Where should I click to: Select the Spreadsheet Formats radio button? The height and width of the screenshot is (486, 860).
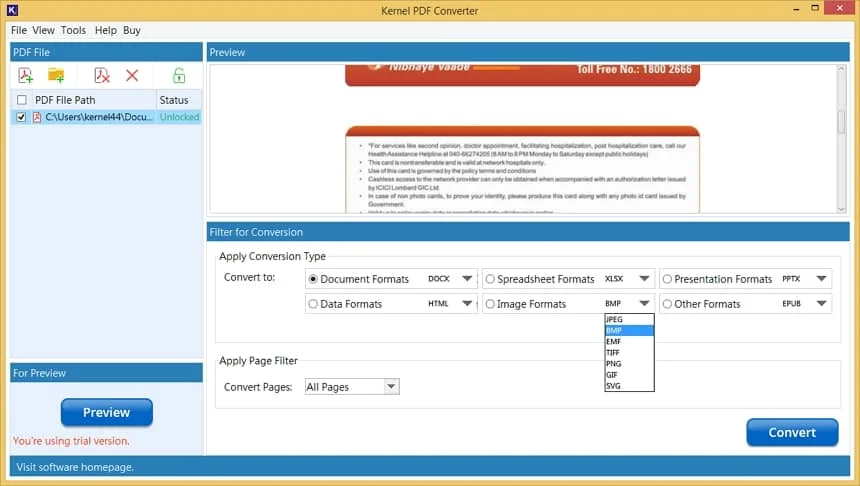(490, 279)
